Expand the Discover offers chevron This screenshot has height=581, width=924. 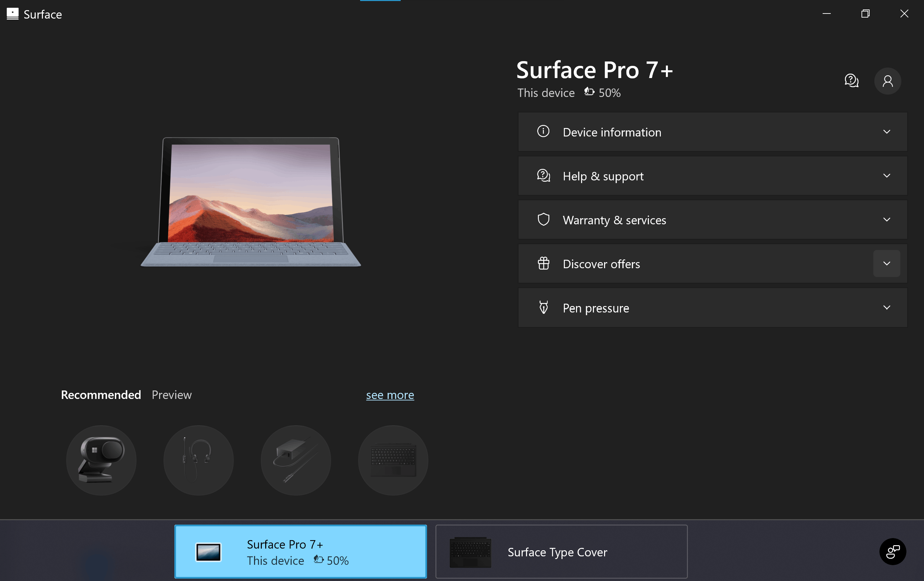886,263
